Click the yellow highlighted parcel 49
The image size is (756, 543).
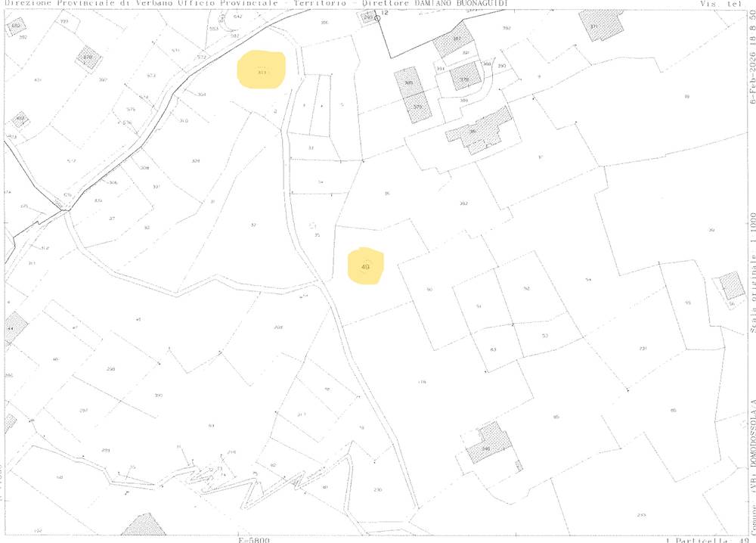pyautogui.click(x=366, y=266)
